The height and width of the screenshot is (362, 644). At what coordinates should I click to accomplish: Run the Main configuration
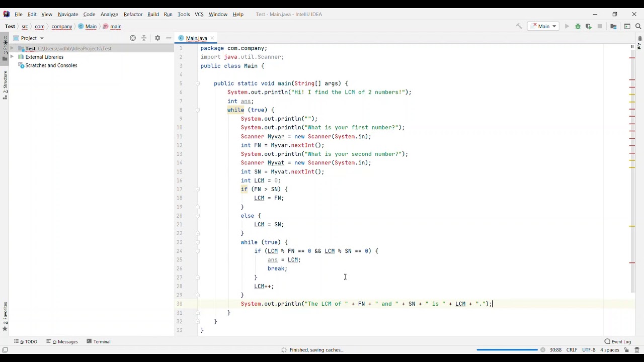click(x=567, y=26)
